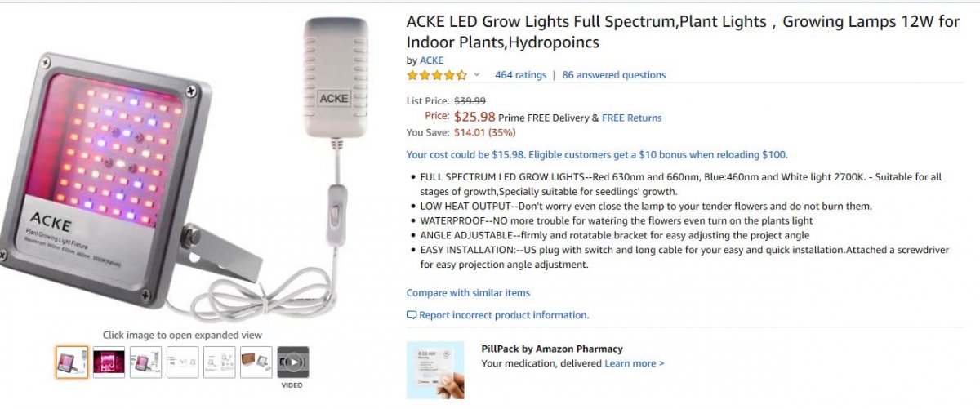Open Compare with similar items
The image size is (980, 409).
[x=468, y=293]
